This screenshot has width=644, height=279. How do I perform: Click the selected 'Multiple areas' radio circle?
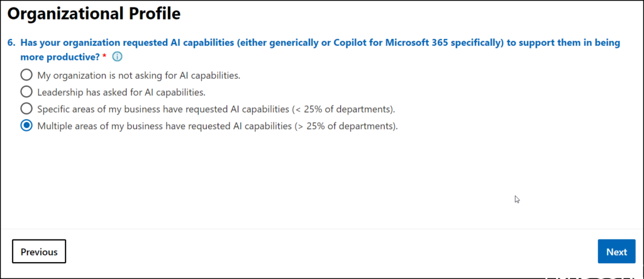[26, 125]
